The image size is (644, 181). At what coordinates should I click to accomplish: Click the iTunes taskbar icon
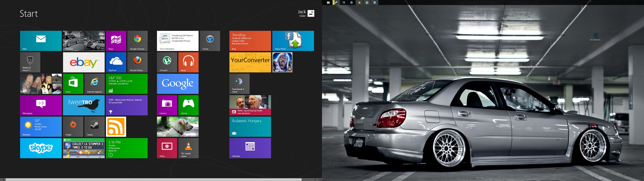[x=352, y=3]
